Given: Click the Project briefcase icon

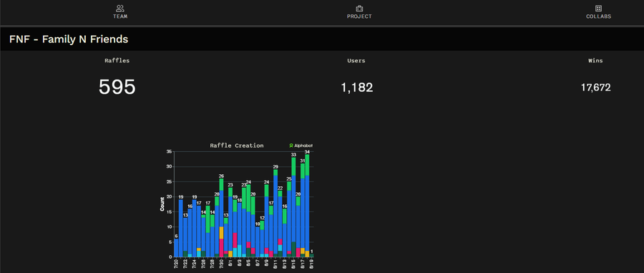Looking at the screenshot, I should pyautogui.click(x=359, y=8).
